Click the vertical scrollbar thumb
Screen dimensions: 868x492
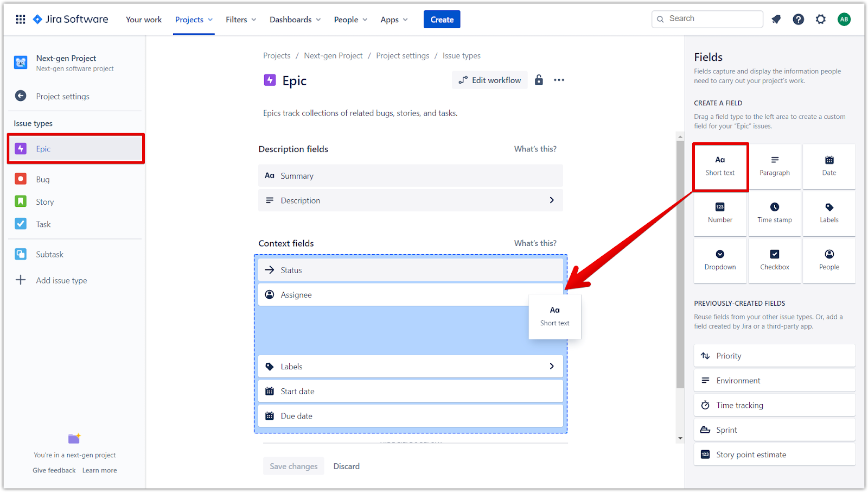pos(680,264)
